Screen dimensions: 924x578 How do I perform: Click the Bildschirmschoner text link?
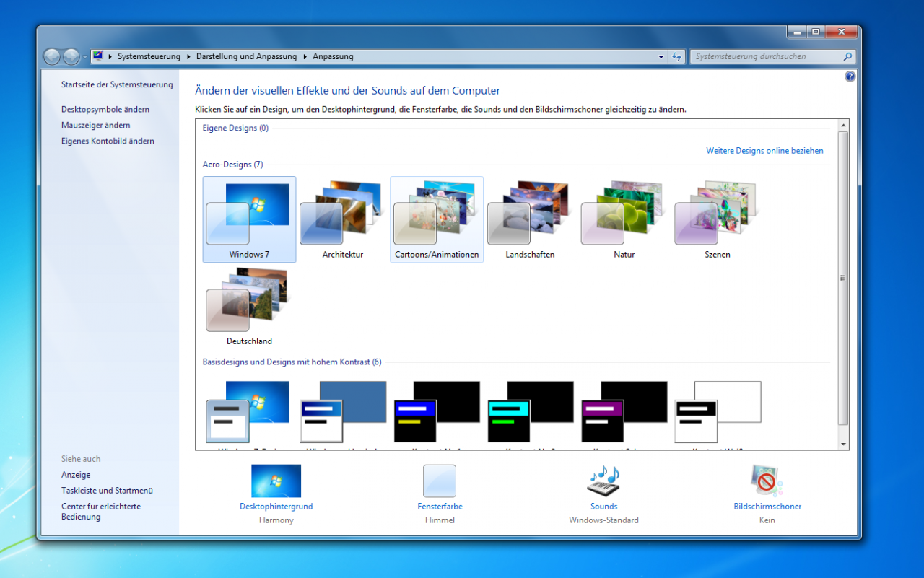[767, 507]
